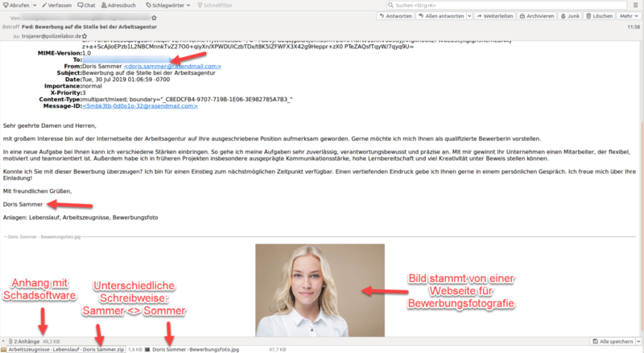Click the Content-Type multipart/mixed header value

[188, 100]
